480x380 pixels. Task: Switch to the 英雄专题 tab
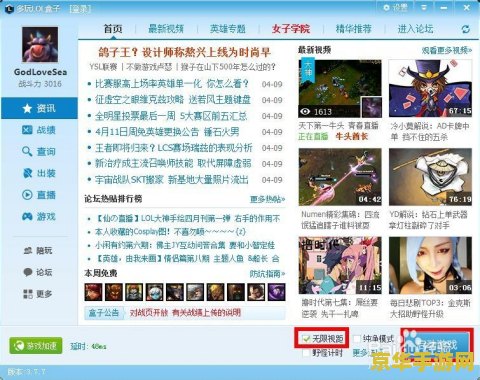(228, 29)
